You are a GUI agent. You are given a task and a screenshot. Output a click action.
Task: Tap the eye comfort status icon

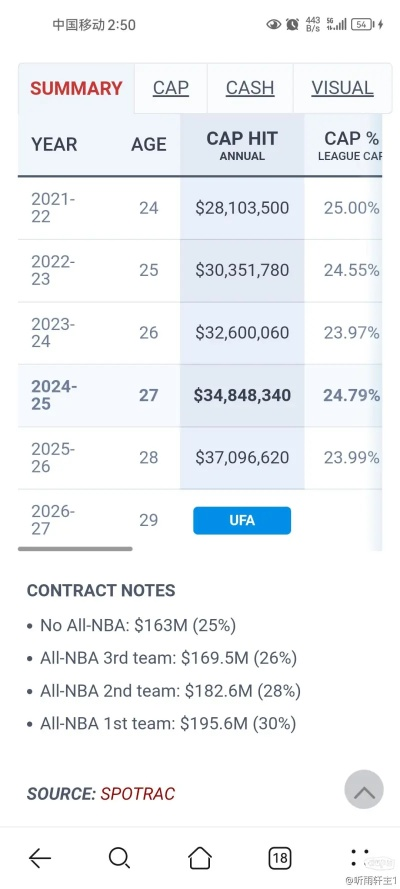coord(274,24)
